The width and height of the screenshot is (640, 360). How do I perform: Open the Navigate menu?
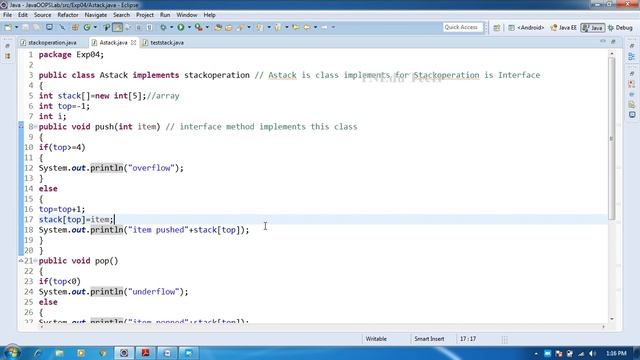pyautogui.click(x=96, y=15)
